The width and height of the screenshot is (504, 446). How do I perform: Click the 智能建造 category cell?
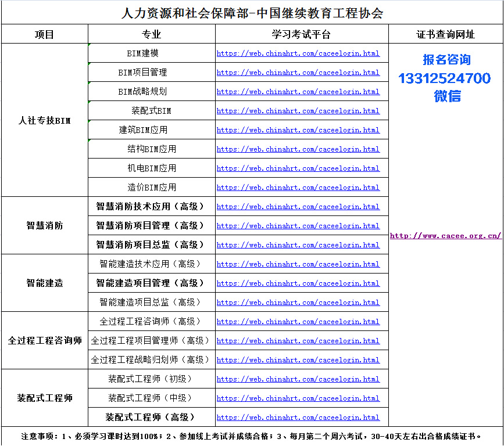(x=45, y=283)
